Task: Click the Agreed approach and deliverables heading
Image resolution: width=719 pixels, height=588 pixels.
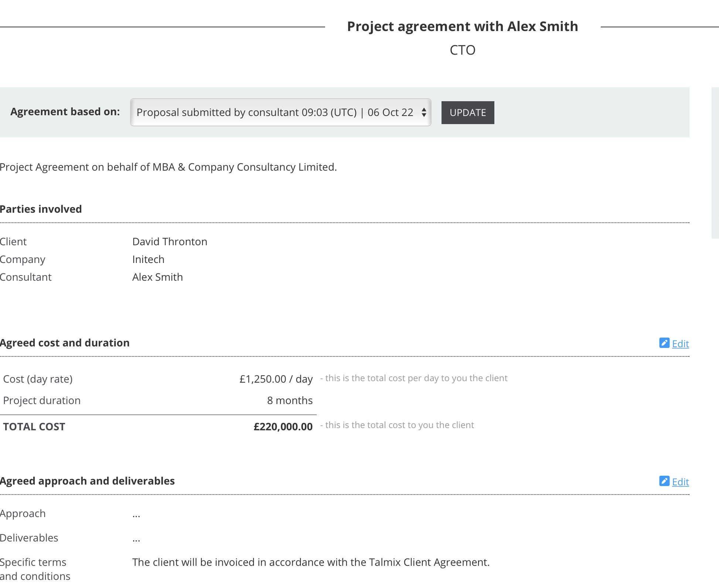Action: click(87, 481)
